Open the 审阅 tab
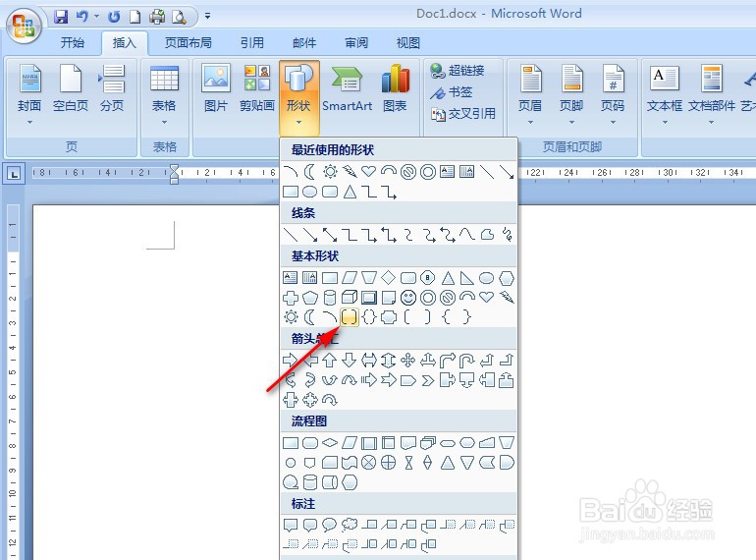The image size is (756, 560). coord(356,43)
